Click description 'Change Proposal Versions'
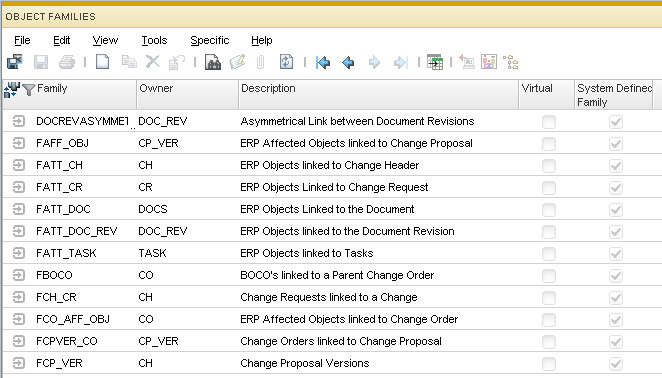 tap(304, 363)
